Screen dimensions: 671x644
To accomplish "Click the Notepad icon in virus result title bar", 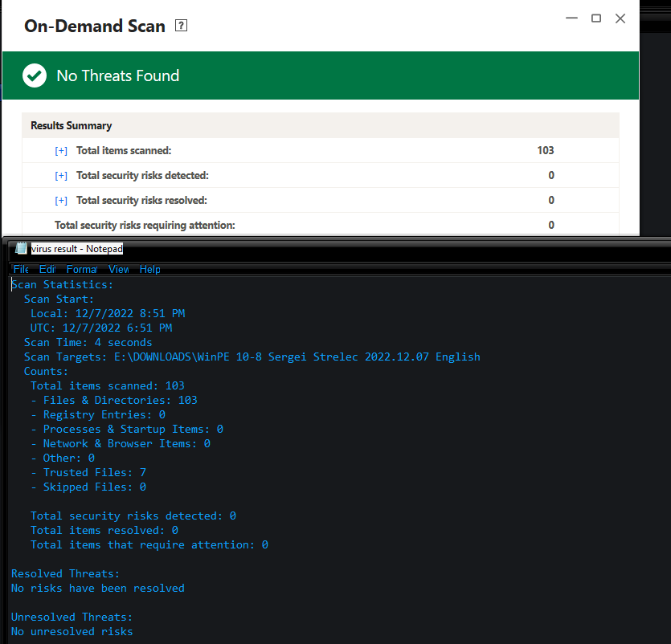I will (21, 248).
